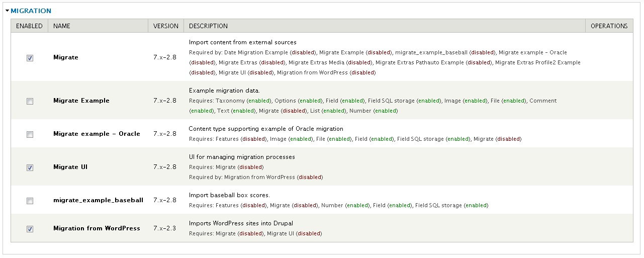
Task: Tick the Migrate example - Oracle checkbox
Action: pyautogui.click(x=30, y=134)
